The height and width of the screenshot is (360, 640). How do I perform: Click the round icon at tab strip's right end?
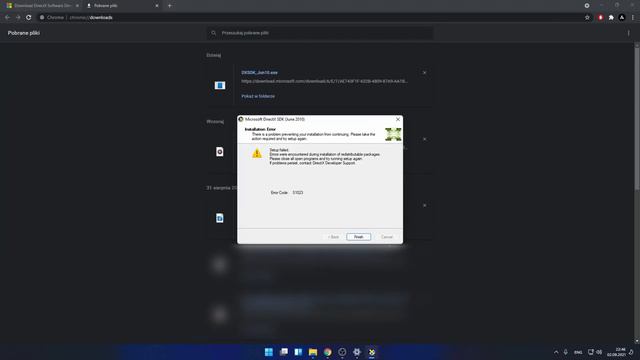587,6
